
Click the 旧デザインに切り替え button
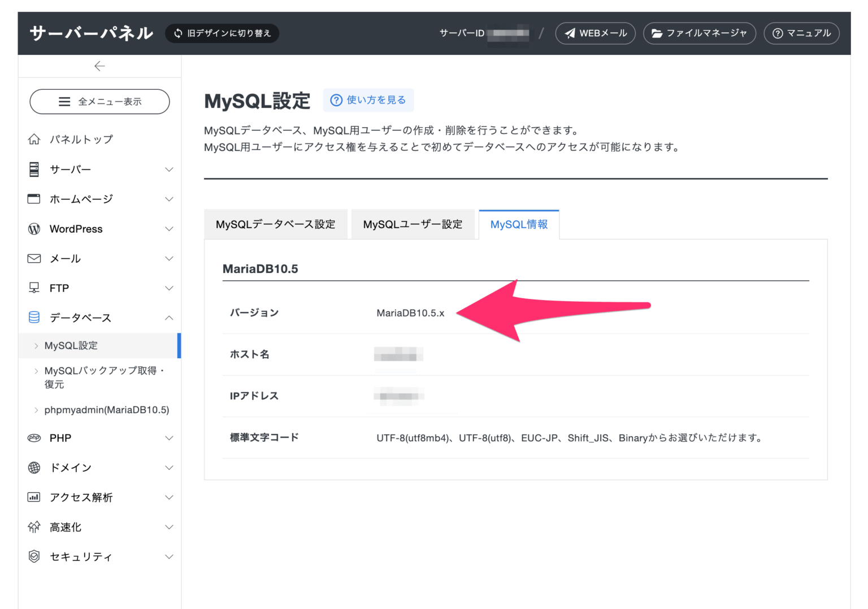(222, 33)
